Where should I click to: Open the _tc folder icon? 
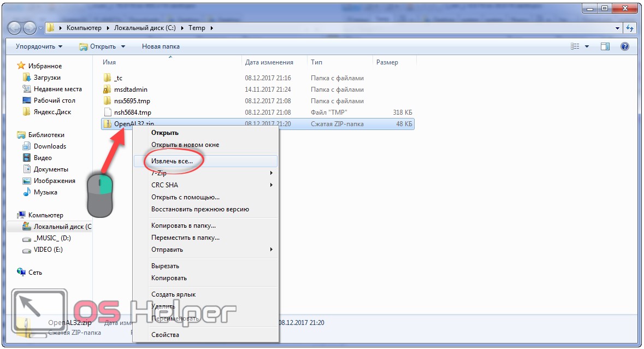(x=108, y=78)
